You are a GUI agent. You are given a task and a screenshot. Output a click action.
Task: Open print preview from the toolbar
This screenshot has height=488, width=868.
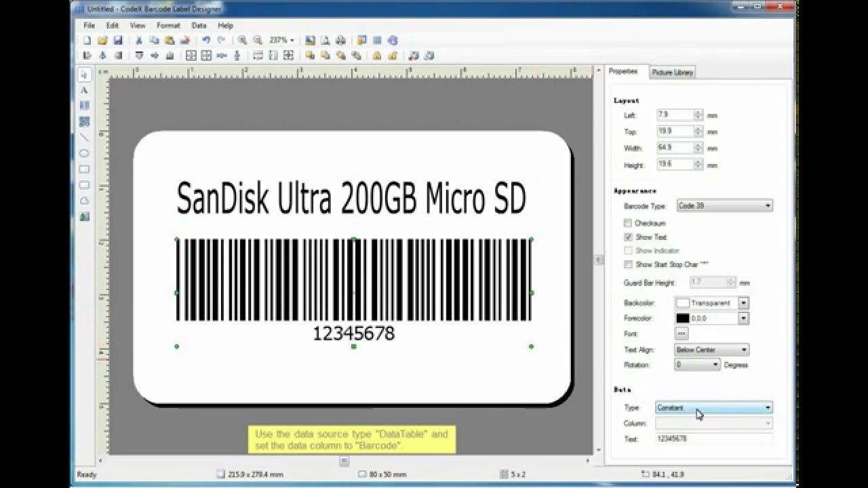tap(325, 41)
